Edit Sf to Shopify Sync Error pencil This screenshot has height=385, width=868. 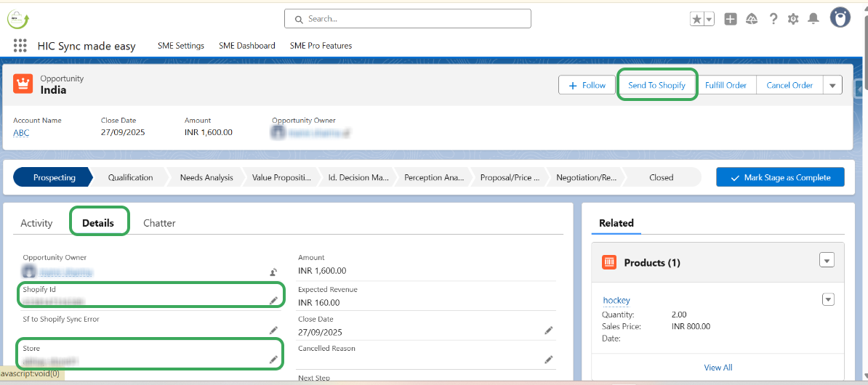click(x=273, y=331)
